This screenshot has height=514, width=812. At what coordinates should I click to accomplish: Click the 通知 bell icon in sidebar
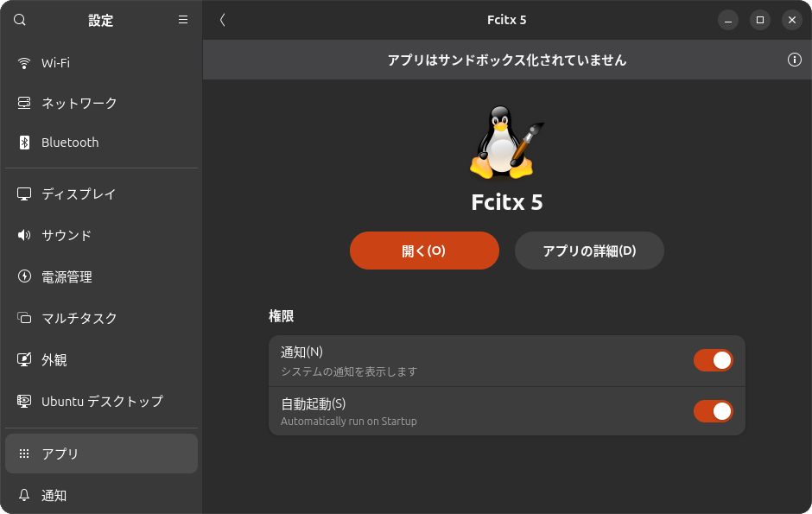[x=24, y=495]
